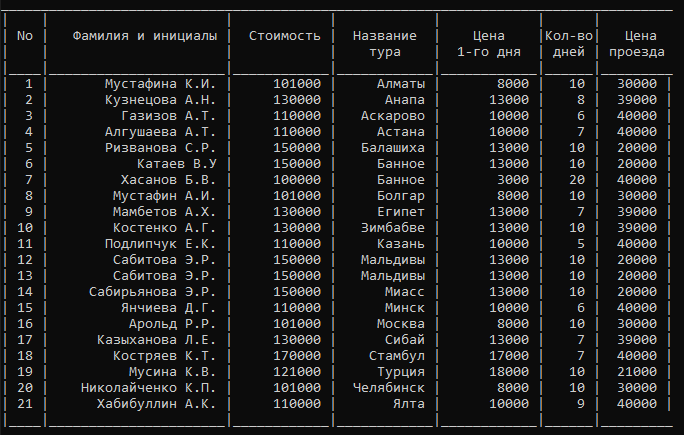Click the "Банное" tour in Катаев В.У row
Screen dimensions: 684x435
pyautogui.click(x=401, y=164)
